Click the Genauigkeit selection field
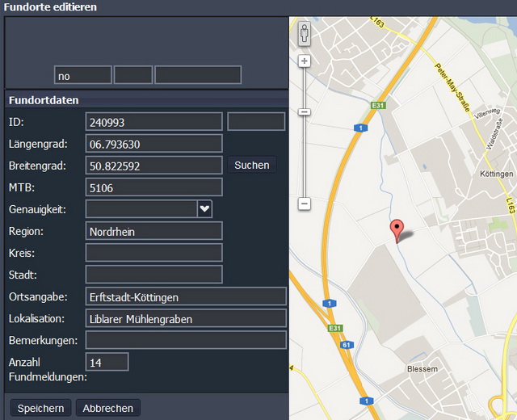 (141, 209)
